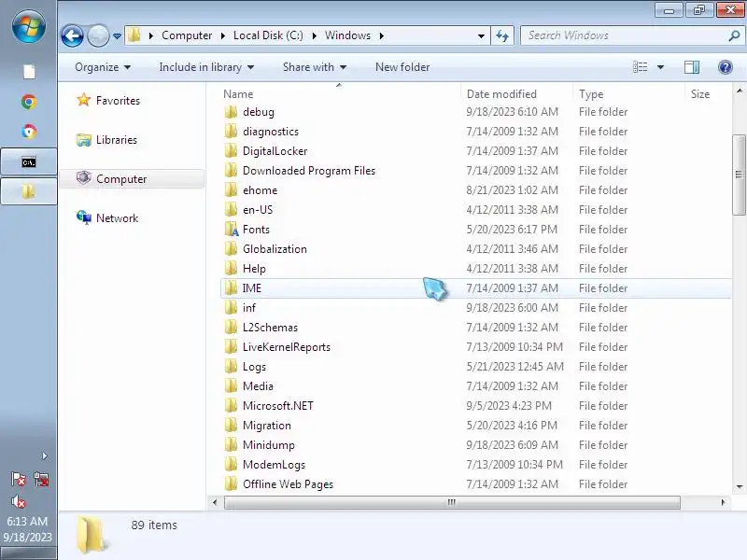
Task: Select the Globalization folder icon
Action: tap(231, 249)
